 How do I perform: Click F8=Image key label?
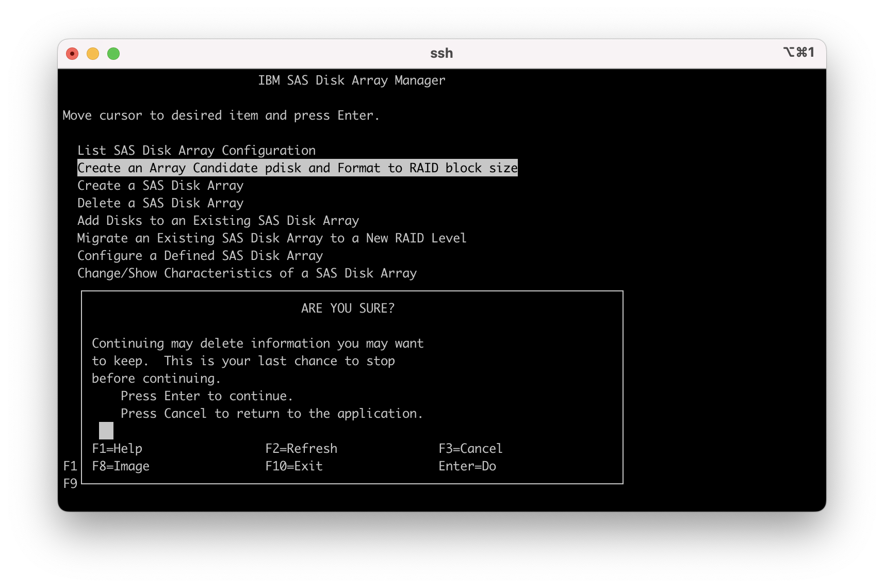pyautogui.click(x=121, y=466)
